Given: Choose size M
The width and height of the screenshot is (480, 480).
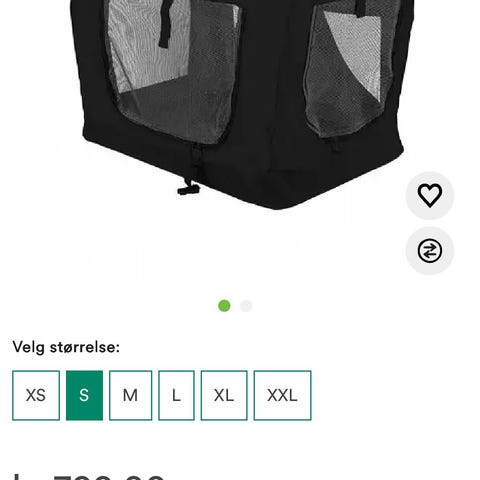Looking at the screenshot, I should click(130, 395).
